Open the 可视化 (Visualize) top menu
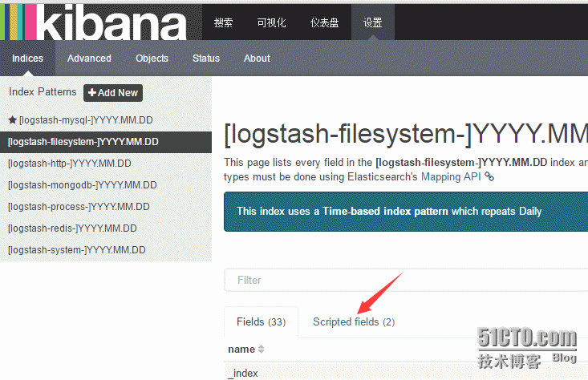 click(x=271, y=22)
